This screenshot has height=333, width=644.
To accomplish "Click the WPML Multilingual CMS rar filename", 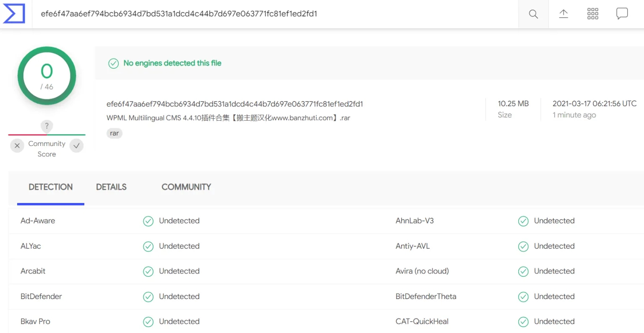I will (228, 118).
